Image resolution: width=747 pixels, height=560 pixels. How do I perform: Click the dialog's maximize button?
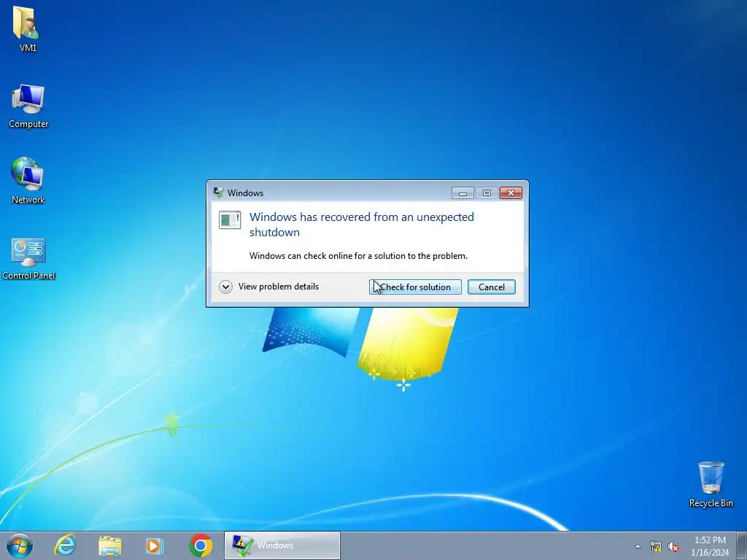coord(487,192)
